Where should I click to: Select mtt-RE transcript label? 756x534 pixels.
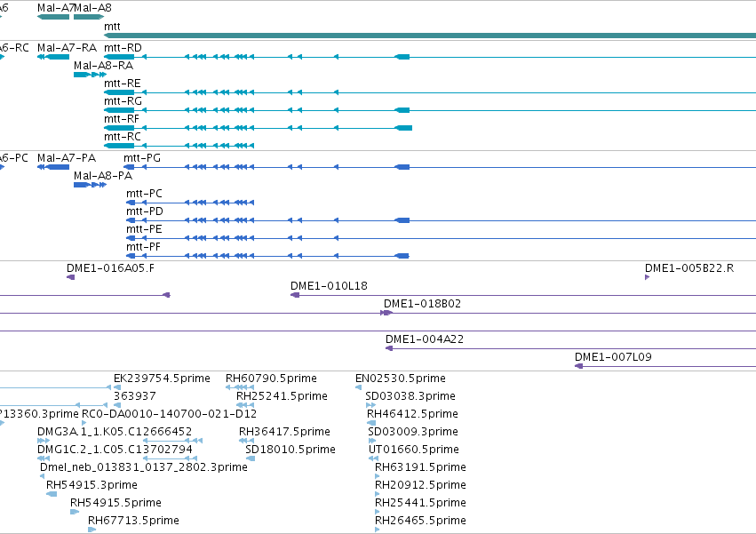coord(123,84)
